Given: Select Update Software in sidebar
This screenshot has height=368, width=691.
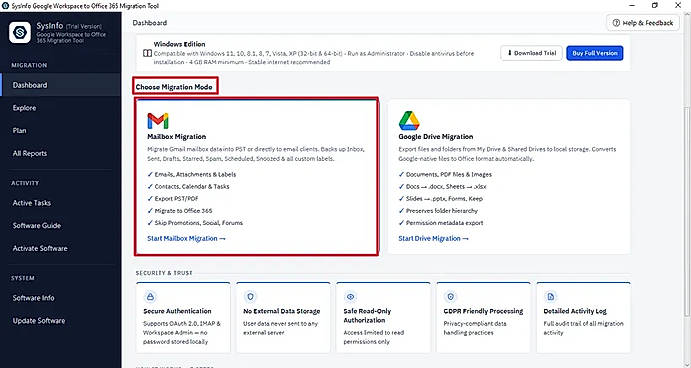Looking at the screenshot, I should click(x=60, y=320).
